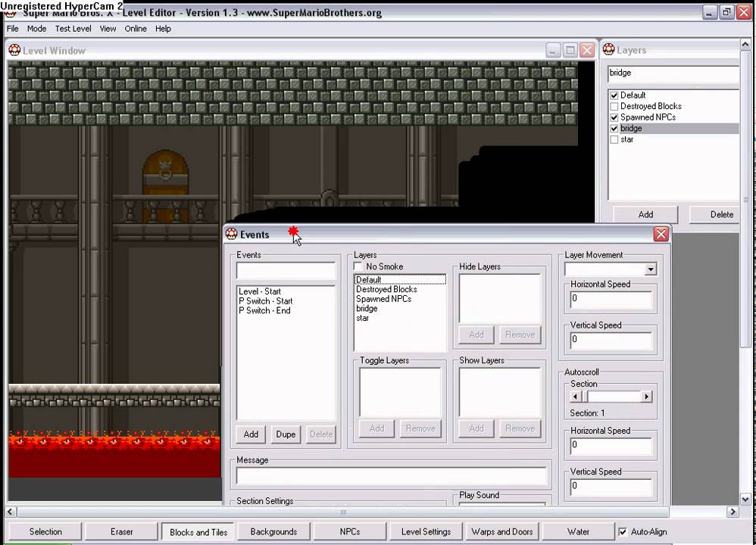The height and width of the screenshot is (545, 756).
Task: Click Layer Movement Vertical Speed field
Action: click(611, 340)
